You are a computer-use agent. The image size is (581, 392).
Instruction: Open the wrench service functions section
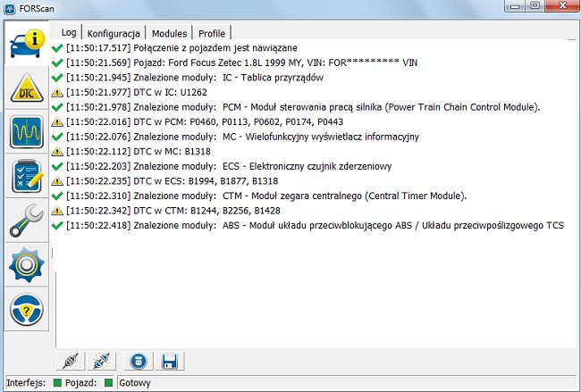pos(27,221)
